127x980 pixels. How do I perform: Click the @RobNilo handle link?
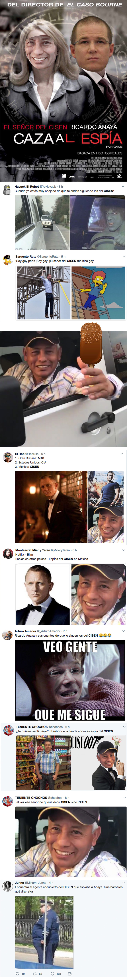pos(32,454)
